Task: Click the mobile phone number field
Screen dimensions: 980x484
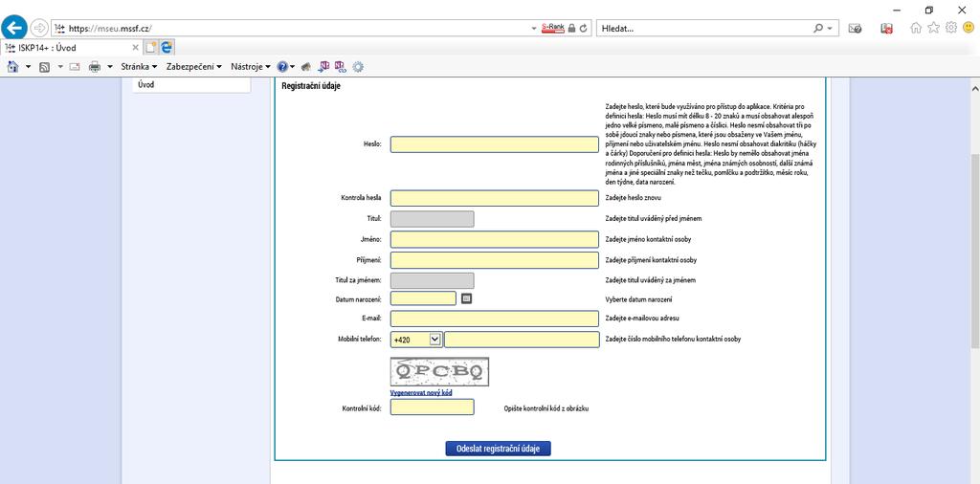Action: pos(522,340)
